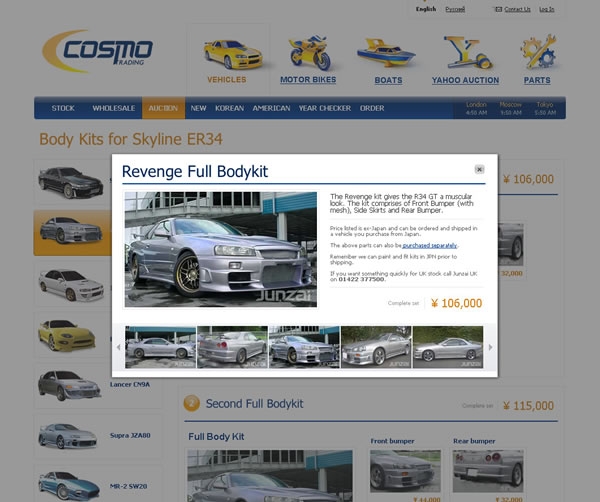Image resolution: width=600 pixels, height=502 pixels.
Task: Open the Supra JZA80 link
Action: pyautogui.click(x=130, y=435)
